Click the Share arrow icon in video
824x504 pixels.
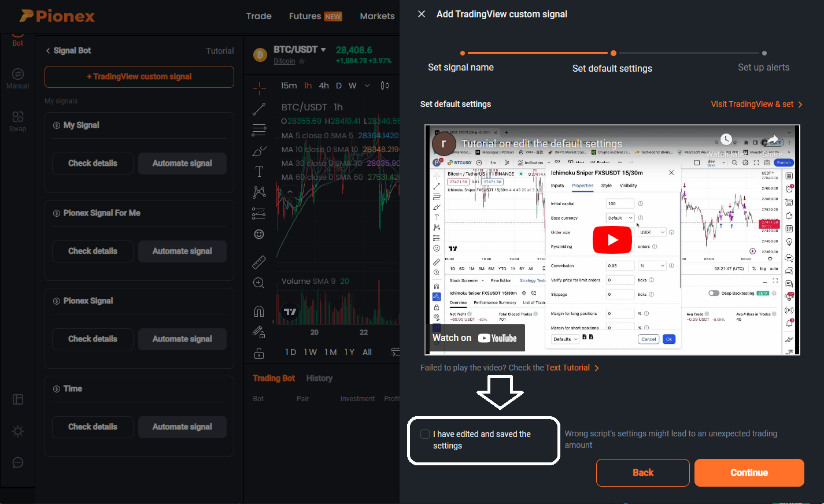pyautogui.click(x=773, y=140)
